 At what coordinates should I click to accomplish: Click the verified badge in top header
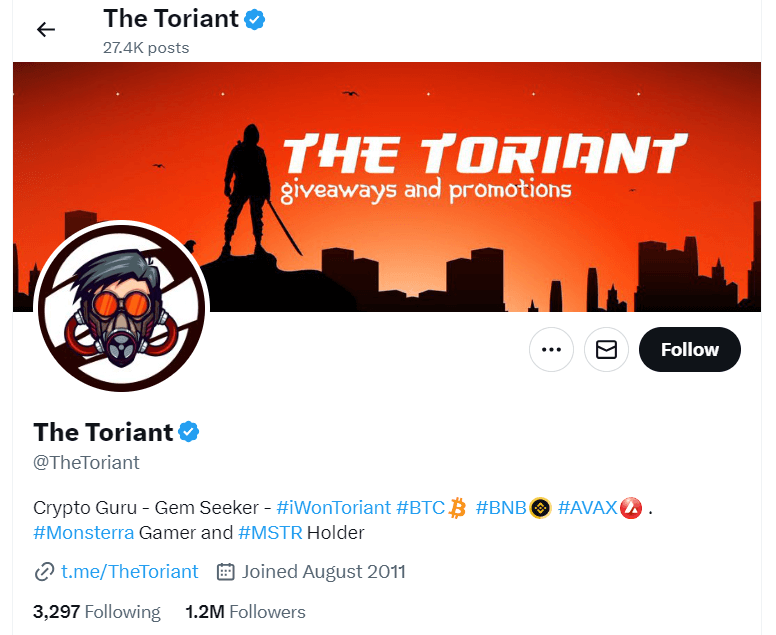(256, 19)
